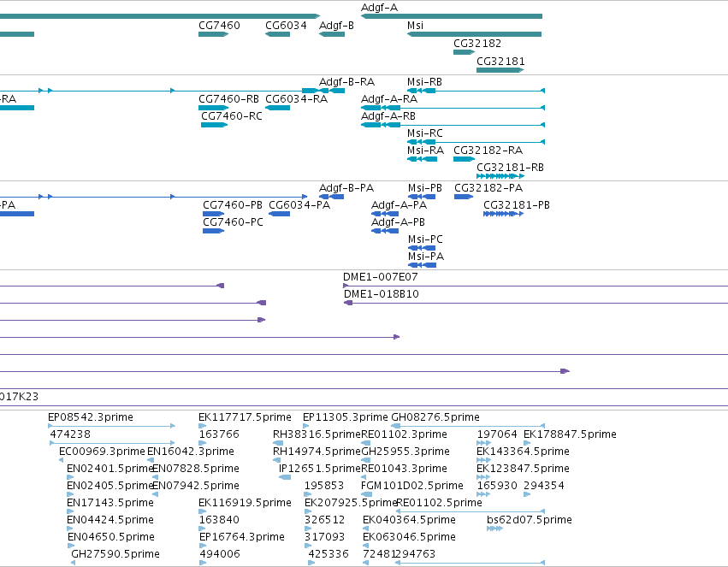
Task: Select the Msi gene label
Action: (415, 26)
